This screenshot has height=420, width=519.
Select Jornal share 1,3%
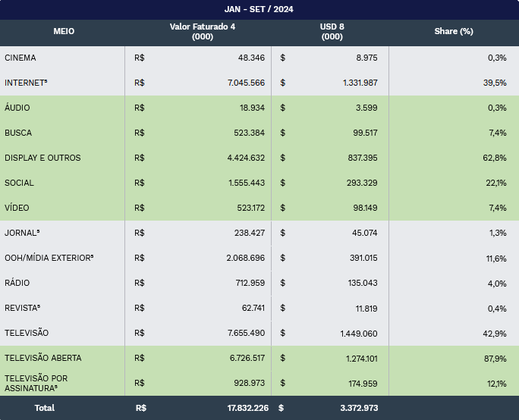(x=499, y=233)
